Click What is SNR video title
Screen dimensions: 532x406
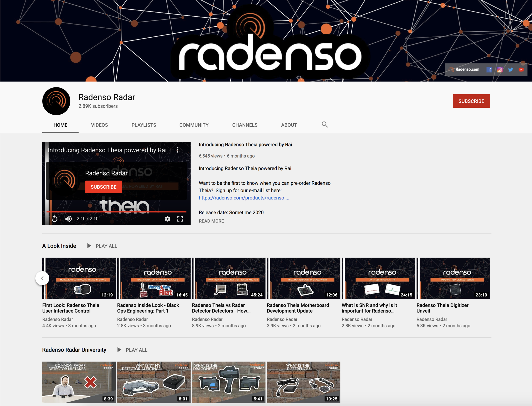(x=369, y=308)
